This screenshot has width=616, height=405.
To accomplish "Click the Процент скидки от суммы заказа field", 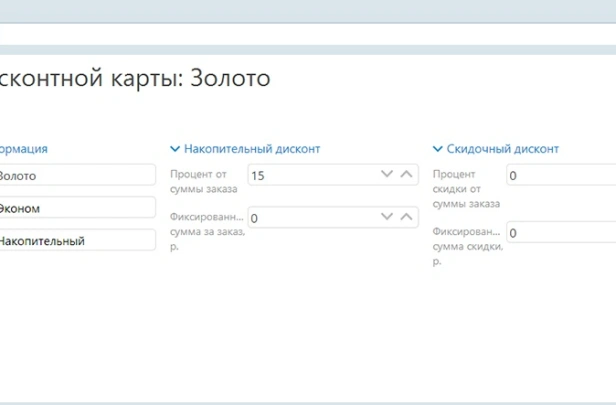I will 560,176.
